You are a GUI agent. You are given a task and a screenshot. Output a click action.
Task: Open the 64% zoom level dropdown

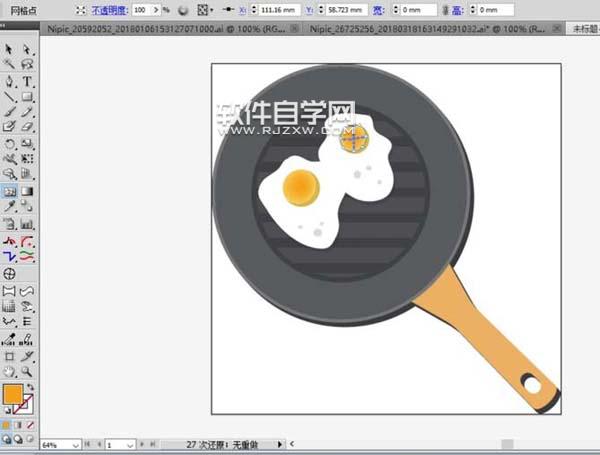point(76,445)
